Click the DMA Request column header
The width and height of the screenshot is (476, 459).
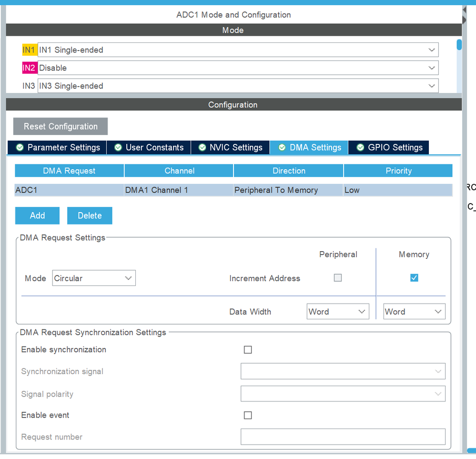pyautogui.click(x=69, y=171)
